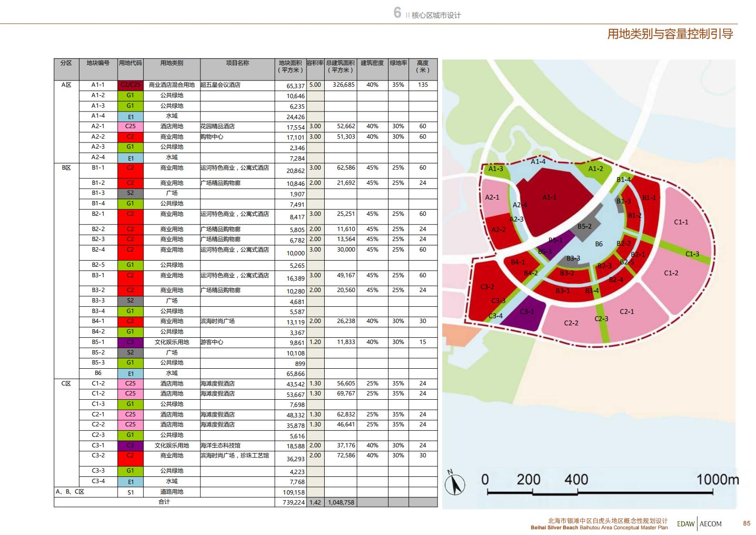Click the C2-1 parcel label on the map
The width and height of the screenshot is (756, 535).
[627, 312]
